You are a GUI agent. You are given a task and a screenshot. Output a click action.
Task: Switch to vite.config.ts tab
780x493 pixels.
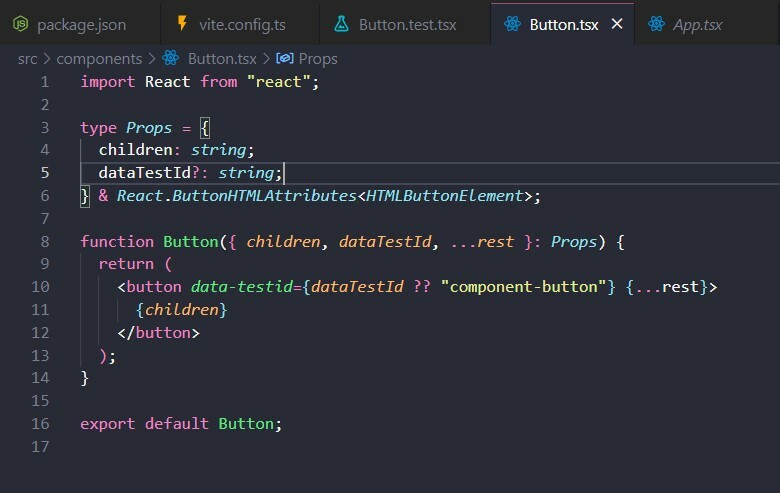click(240, 24)
